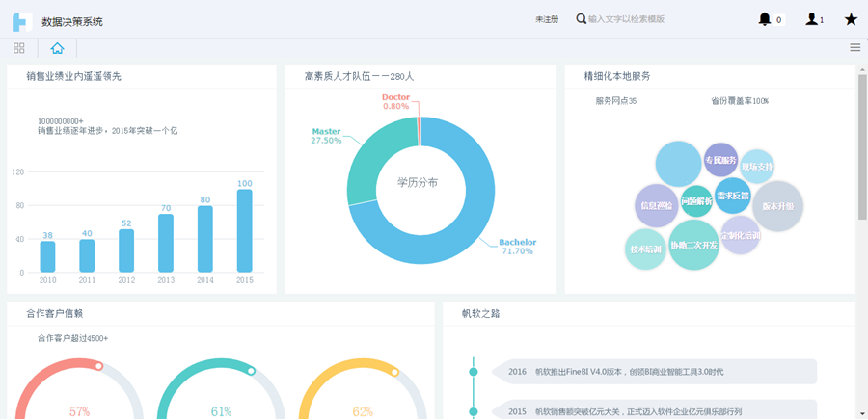Click the scrollbar up arrow
Viewport: 868px width, 420px height.
[862, 69]
